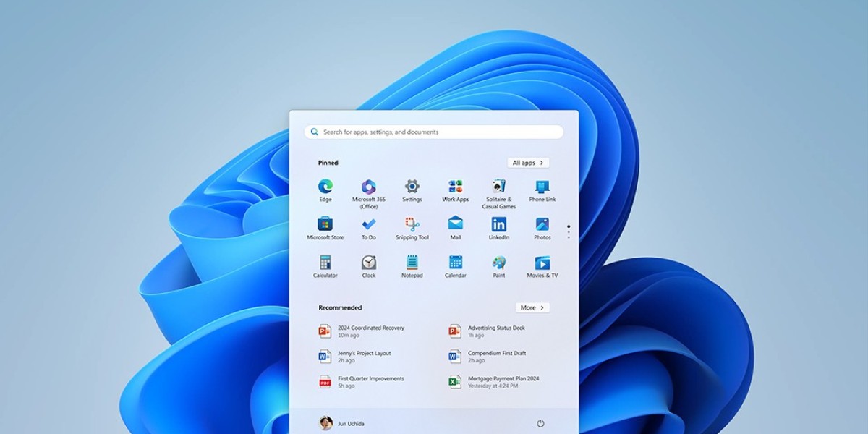Click the Pinned section heading
The width and height of the screenshot is (868, 434).
tap(328, 163)
